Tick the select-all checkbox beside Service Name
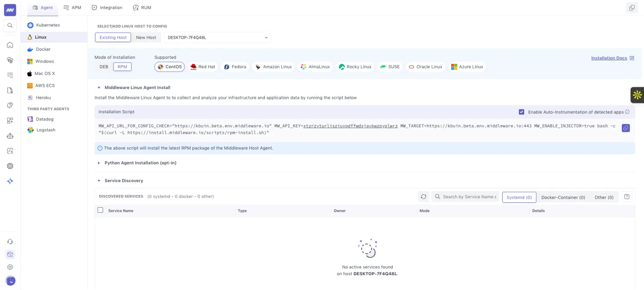This screenshot has width=644, height=290. pos(100,210)
